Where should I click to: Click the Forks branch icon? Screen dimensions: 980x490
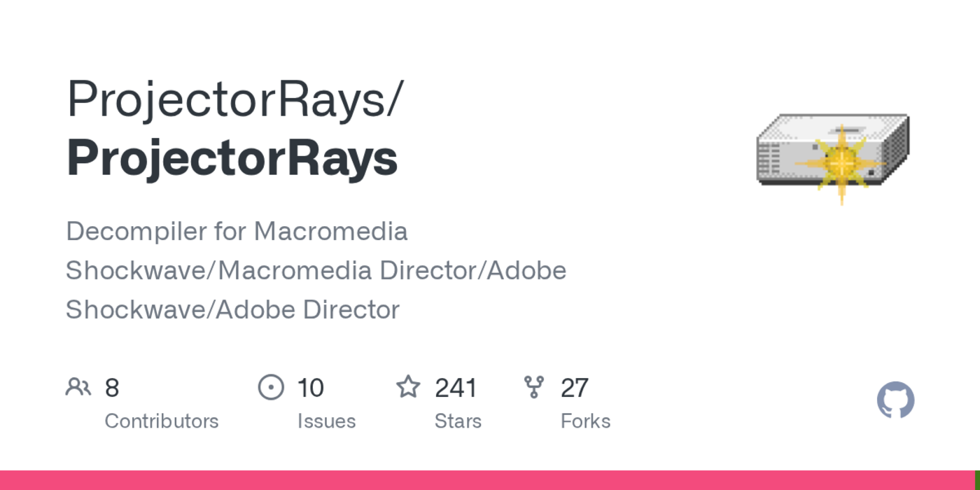click(534, 386)
